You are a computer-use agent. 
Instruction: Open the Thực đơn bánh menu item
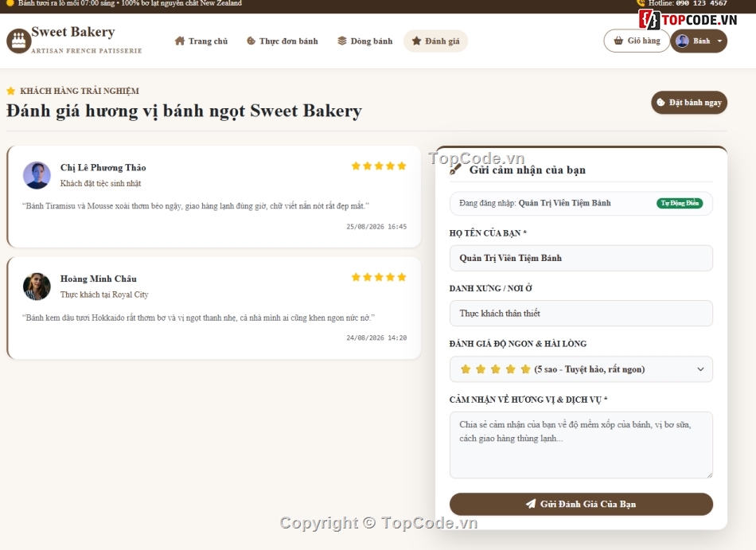point(283,41)
